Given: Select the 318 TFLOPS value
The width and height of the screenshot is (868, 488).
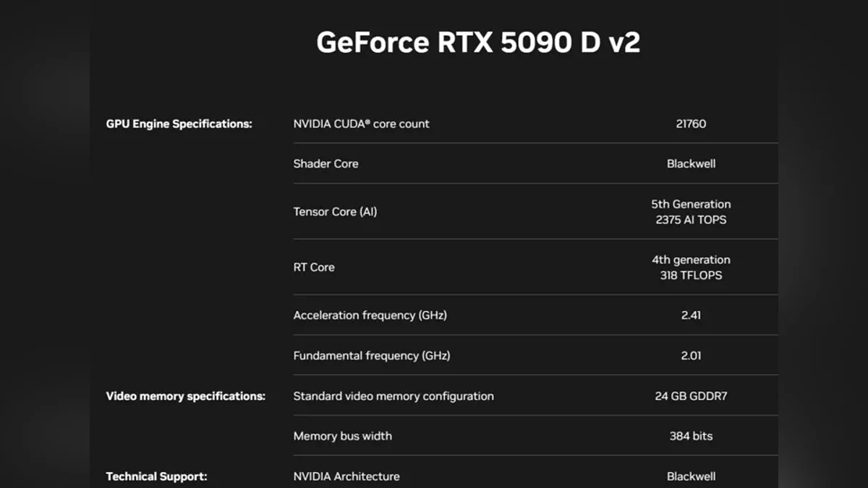Looking at the screenshot, I should click(x=691, y=275).
